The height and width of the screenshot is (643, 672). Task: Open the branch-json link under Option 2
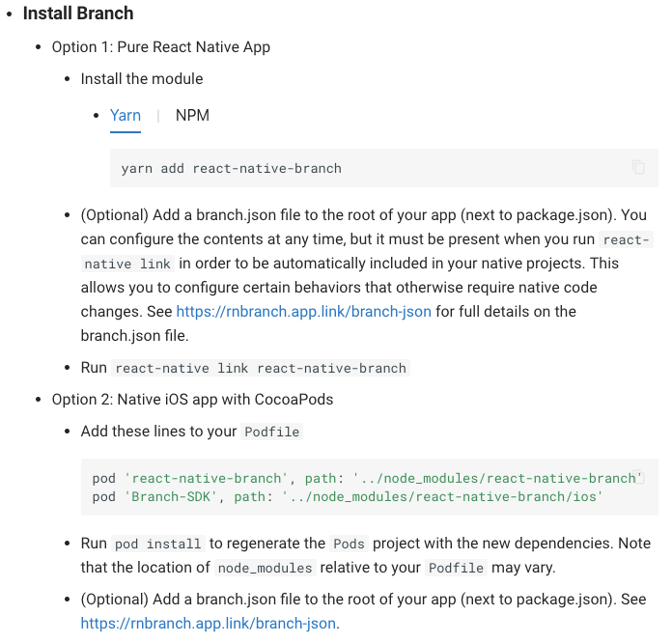click(x=209, y=624)
